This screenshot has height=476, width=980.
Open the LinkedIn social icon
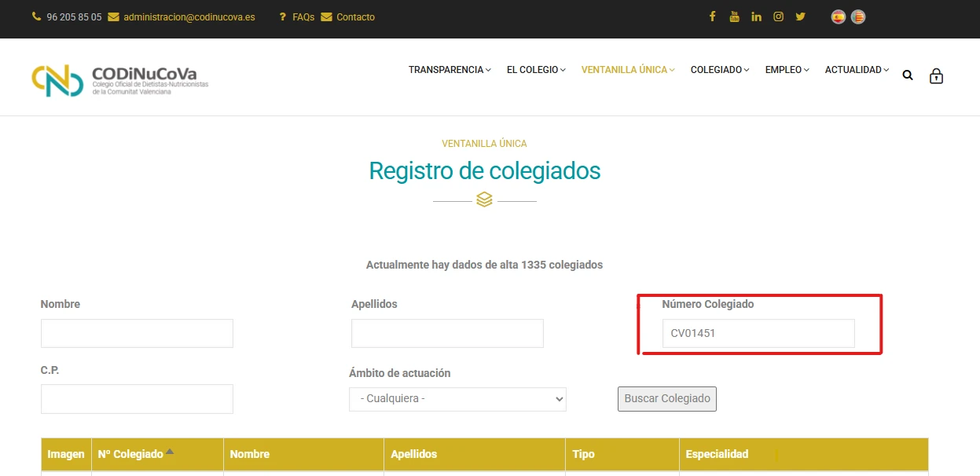click(x=756, y=16)
